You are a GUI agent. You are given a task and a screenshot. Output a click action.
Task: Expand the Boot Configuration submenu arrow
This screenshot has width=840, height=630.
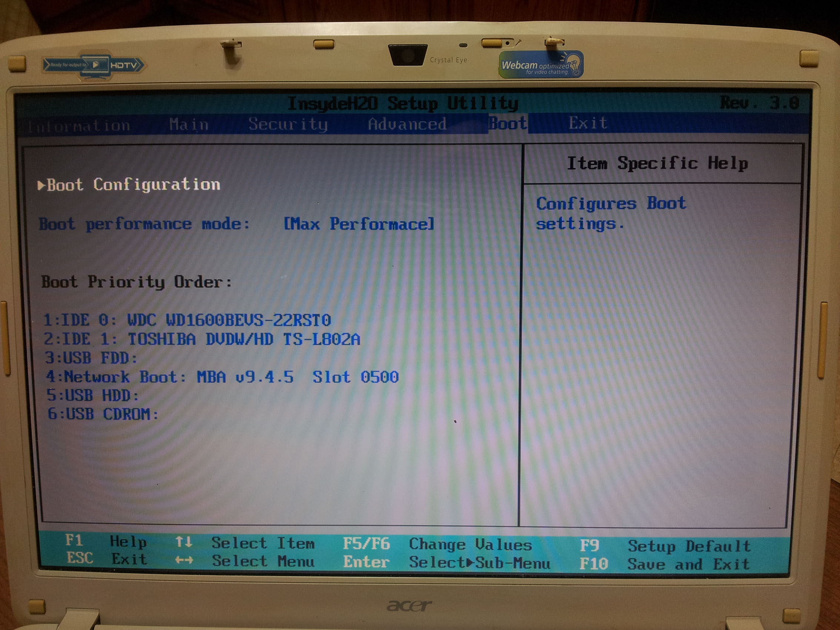click(41, 185)
